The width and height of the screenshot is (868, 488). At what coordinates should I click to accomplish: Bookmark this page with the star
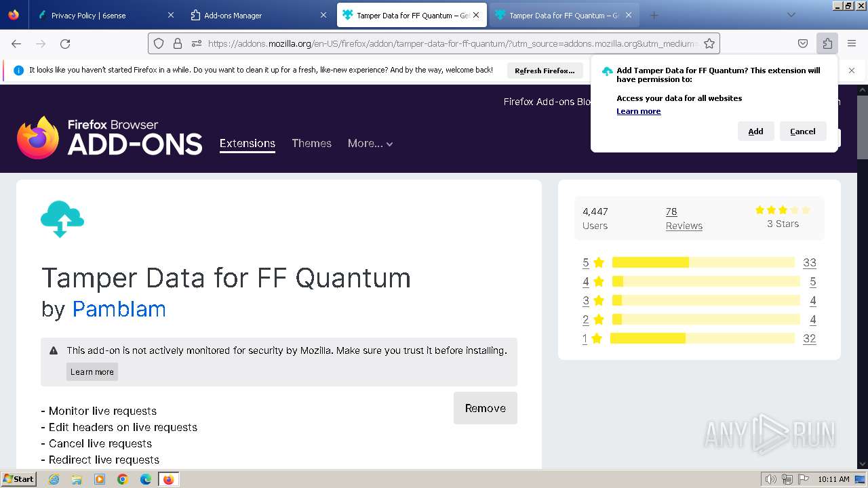tap(709, 43)
